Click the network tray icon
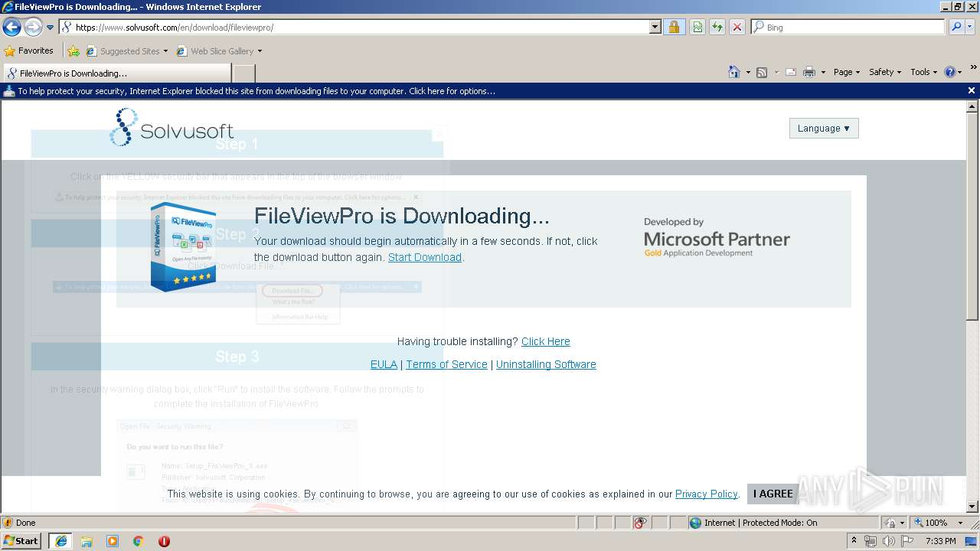Viewport: 980px width, 551px height. [871, 541]
